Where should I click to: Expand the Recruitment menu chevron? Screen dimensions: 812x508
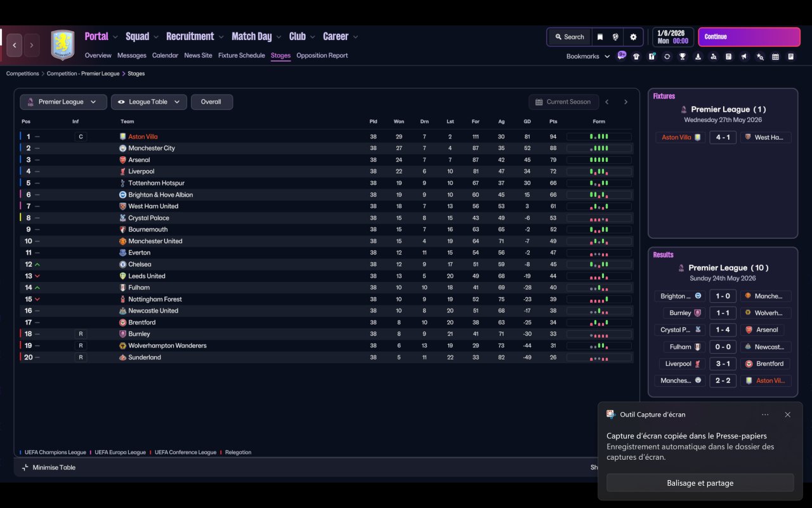coord(221,37)
